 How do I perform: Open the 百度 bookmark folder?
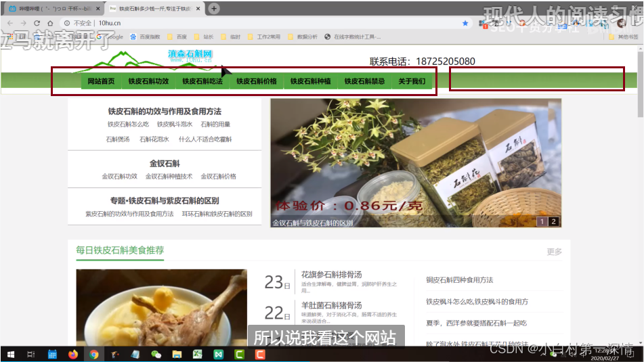[x=177, y=37]
